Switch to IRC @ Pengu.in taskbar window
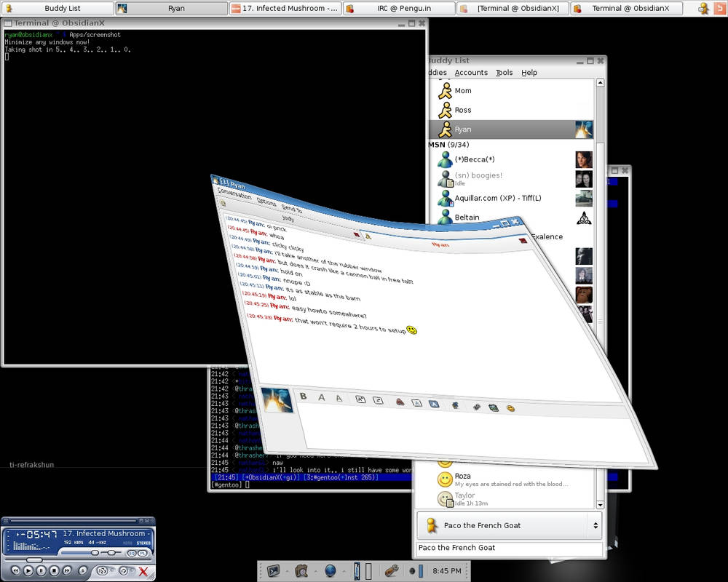Viewport: 728px width, 582px height. [398, 9]
